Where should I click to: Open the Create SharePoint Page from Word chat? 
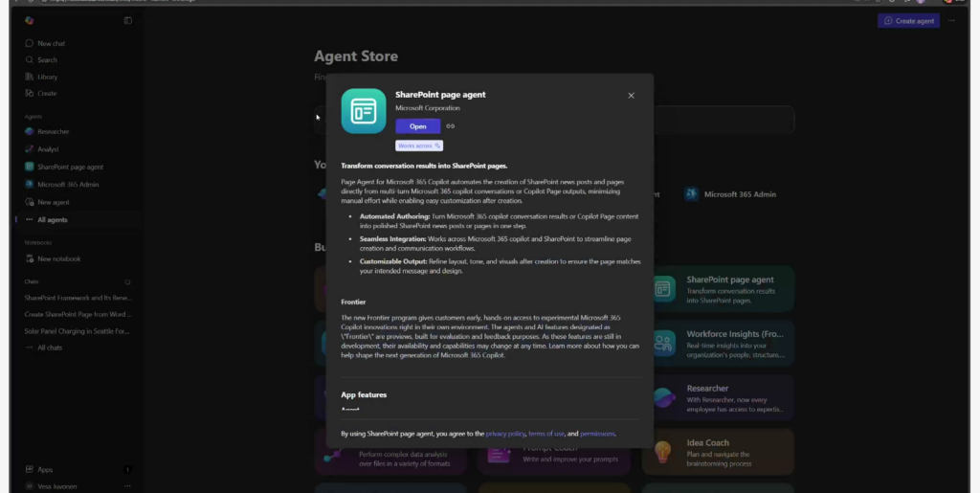coord(78,314)
